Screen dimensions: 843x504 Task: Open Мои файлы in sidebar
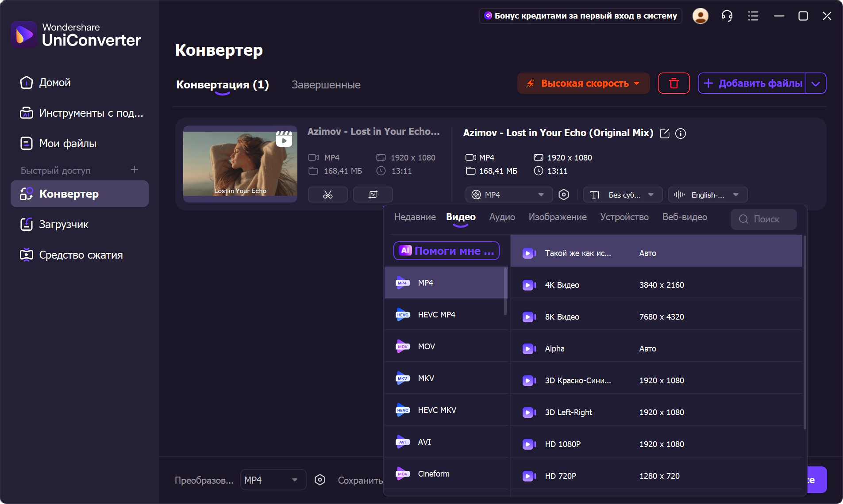[x=80, y=144]
